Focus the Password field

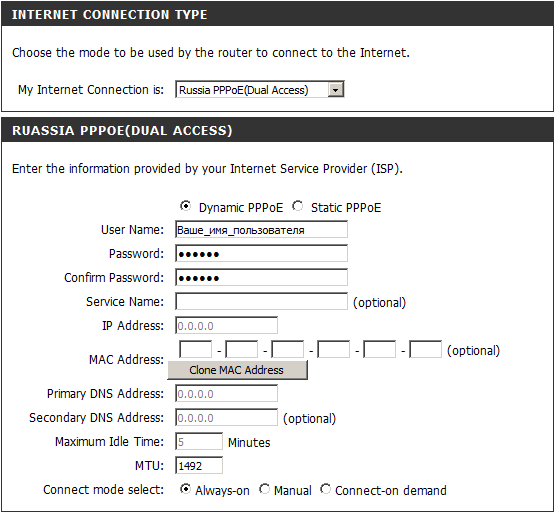point(261,254)
